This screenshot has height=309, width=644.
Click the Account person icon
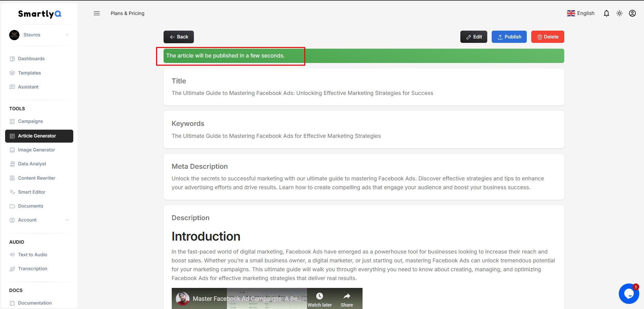click(12, 220)
